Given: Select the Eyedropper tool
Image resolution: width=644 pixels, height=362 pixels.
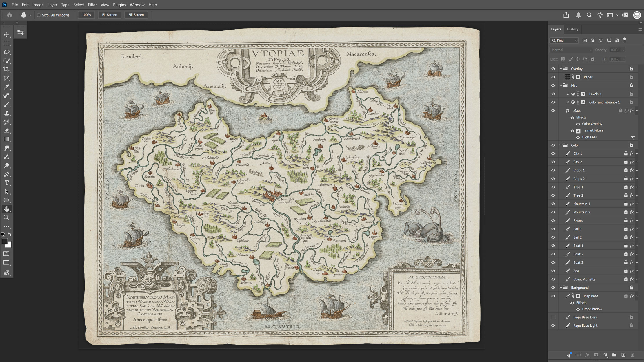Looking at the screenshot, I should pos(6,87).
